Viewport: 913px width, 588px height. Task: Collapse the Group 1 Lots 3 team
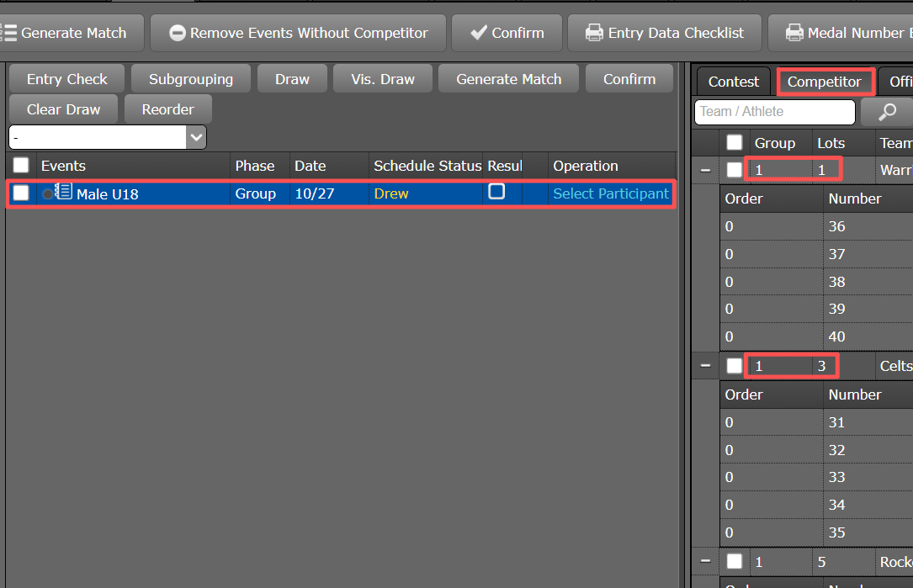coord(705,366)
